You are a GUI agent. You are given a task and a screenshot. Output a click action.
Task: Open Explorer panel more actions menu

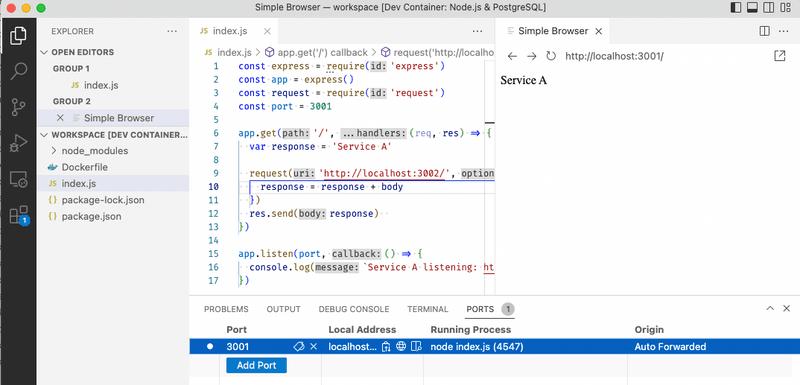pyautogui.click(x=172, y=31)
